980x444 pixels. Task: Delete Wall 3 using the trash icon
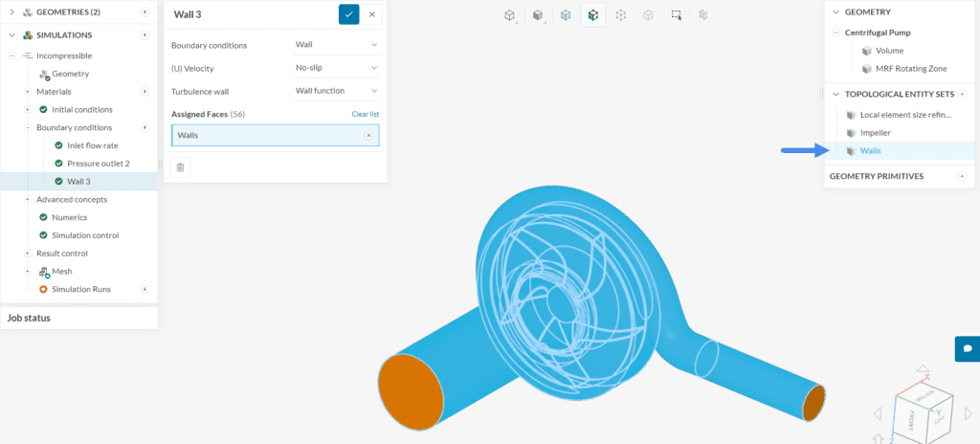click(x=181, y=167)
